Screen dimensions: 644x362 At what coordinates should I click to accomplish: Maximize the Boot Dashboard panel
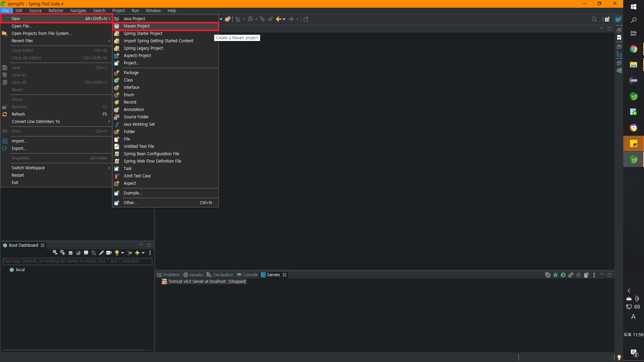149,245
